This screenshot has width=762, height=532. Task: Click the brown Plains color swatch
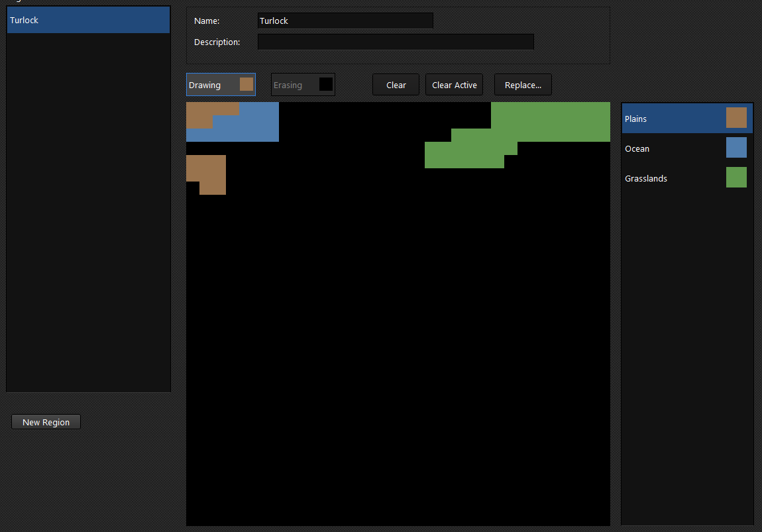(x=736, y=117)
